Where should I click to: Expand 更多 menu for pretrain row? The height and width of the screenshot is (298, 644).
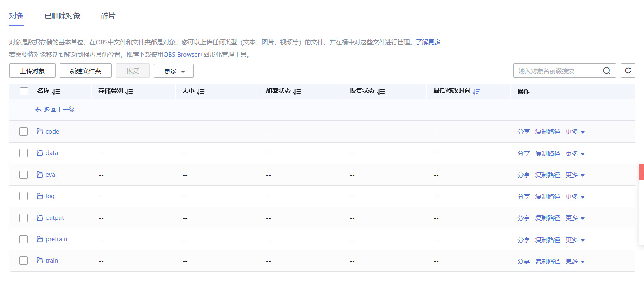click(x=575, y=240)
